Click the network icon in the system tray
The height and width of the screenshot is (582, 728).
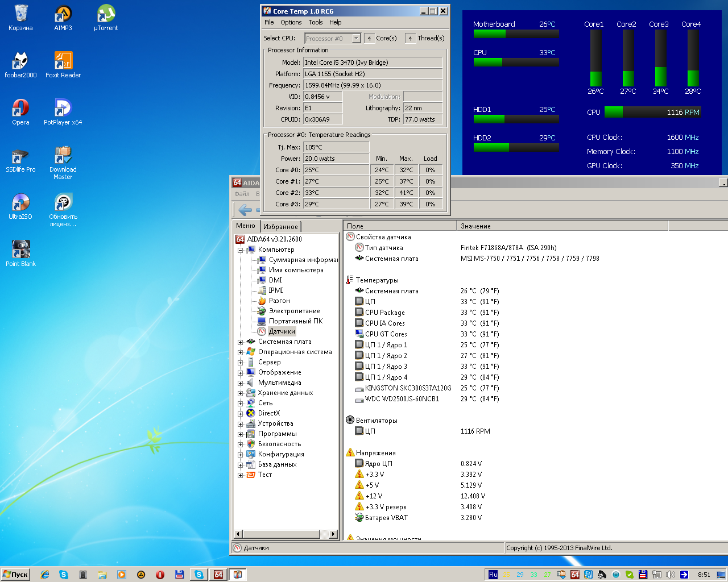tap(657, 575)
